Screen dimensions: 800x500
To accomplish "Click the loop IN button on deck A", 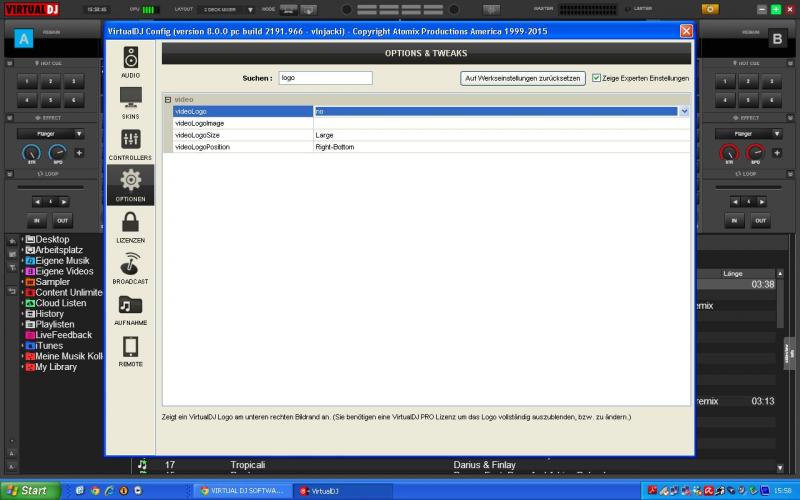I will (x=37, y=221).
